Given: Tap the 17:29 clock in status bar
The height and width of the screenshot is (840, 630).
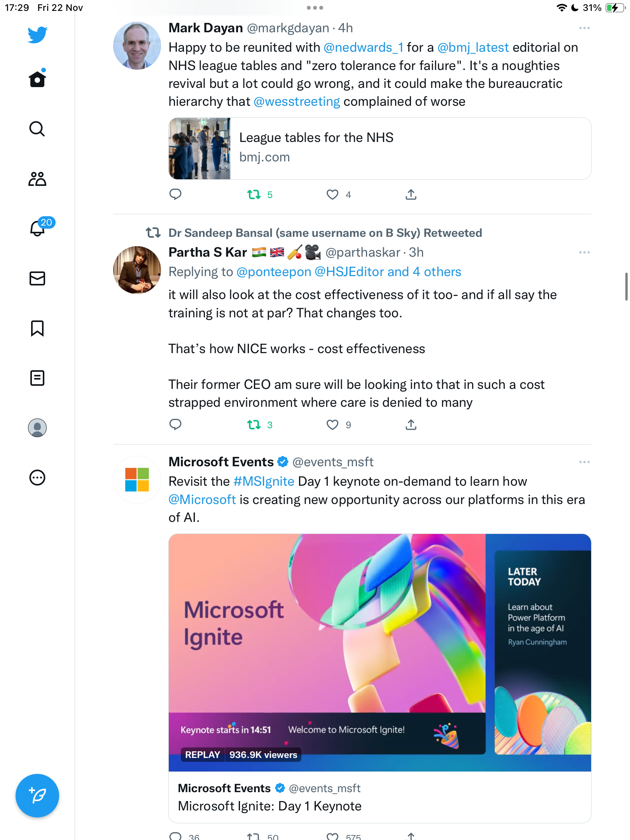Looking at the screenshot, I should tap(17, 8).
